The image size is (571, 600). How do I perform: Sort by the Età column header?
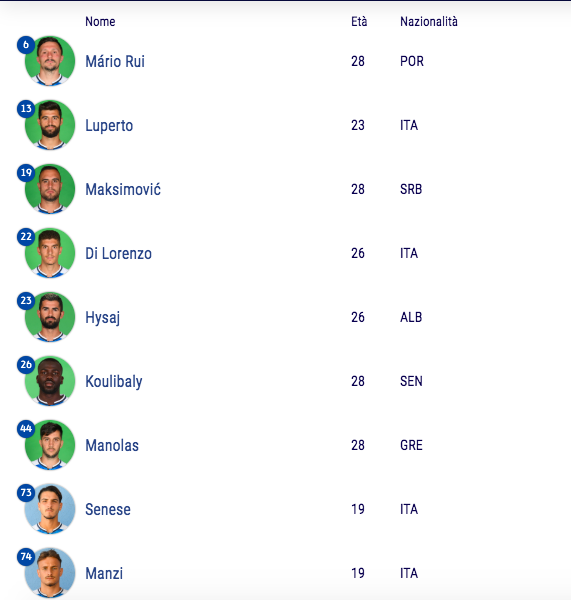[x=359, y=21]
